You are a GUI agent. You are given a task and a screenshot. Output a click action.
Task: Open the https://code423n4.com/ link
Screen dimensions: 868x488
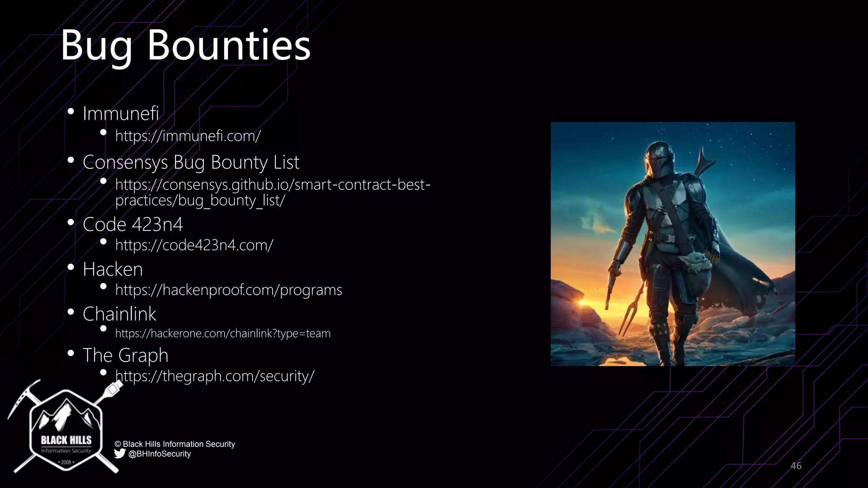194,245
